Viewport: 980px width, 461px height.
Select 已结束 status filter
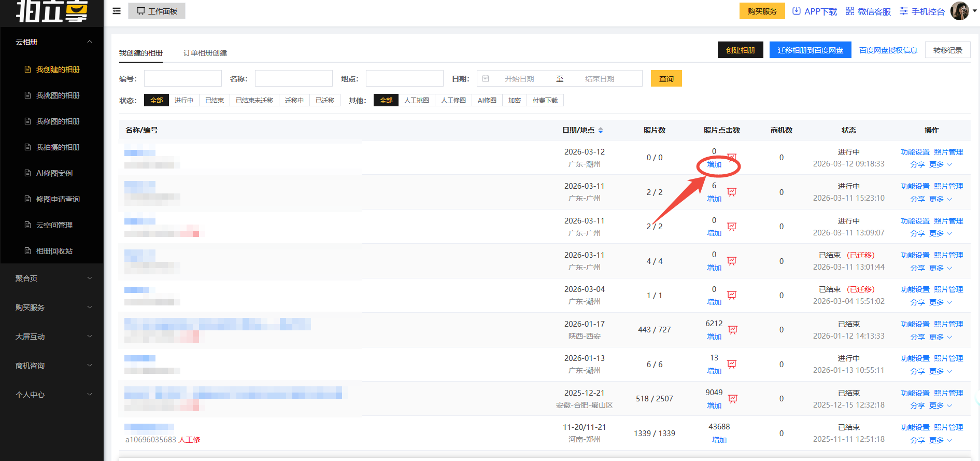point(214,101)
